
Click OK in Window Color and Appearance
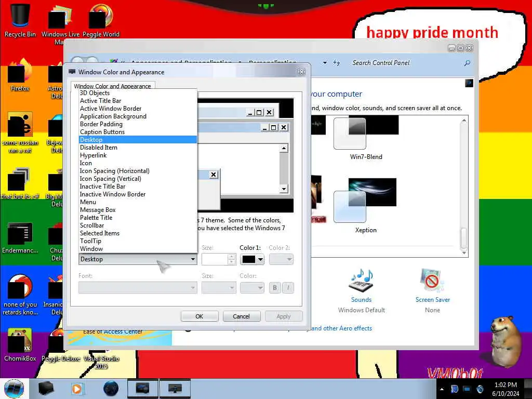coord(199,316)
